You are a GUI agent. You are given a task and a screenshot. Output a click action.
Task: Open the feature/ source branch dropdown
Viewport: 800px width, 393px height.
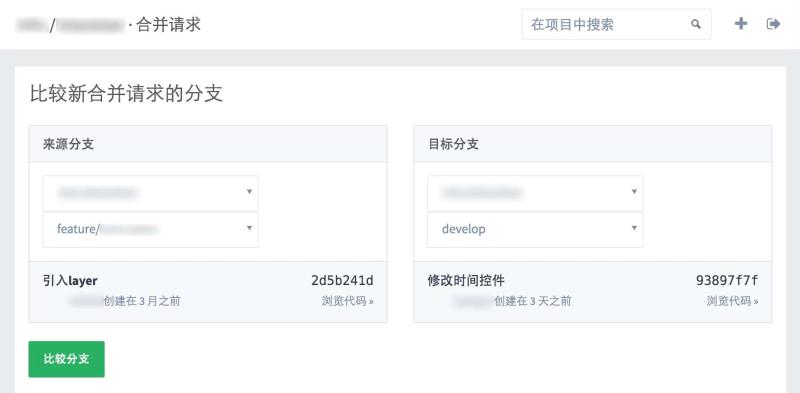pos(151,229)
